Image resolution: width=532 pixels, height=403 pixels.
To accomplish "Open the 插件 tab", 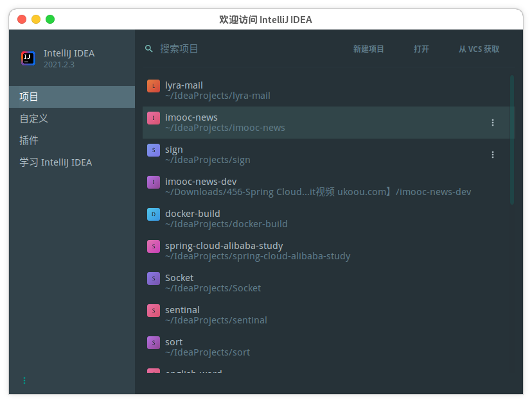I will (72, 141).
